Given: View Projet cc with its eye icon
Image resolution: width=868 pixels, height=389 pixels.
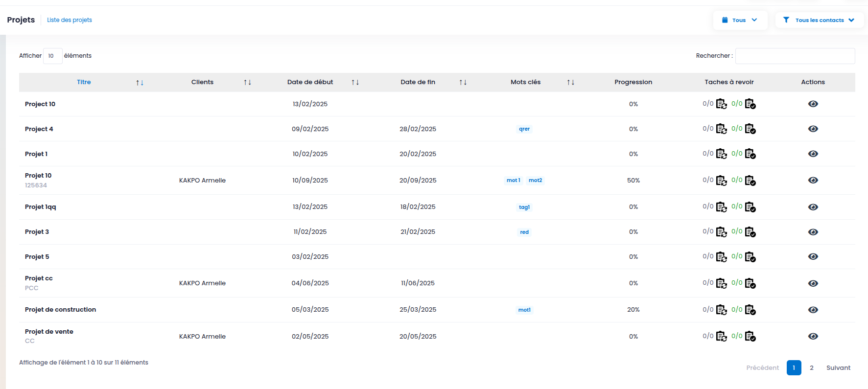Looking at the screenshot, I should click(813, 283).
